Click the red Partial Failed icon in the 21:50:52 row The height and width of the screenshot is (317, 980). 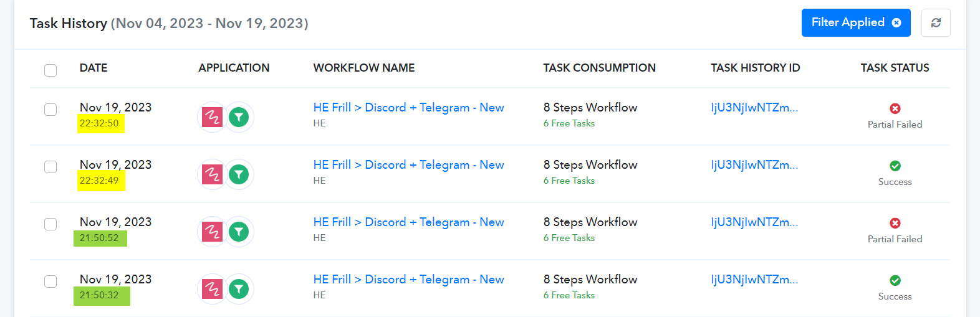pos(895,223)
